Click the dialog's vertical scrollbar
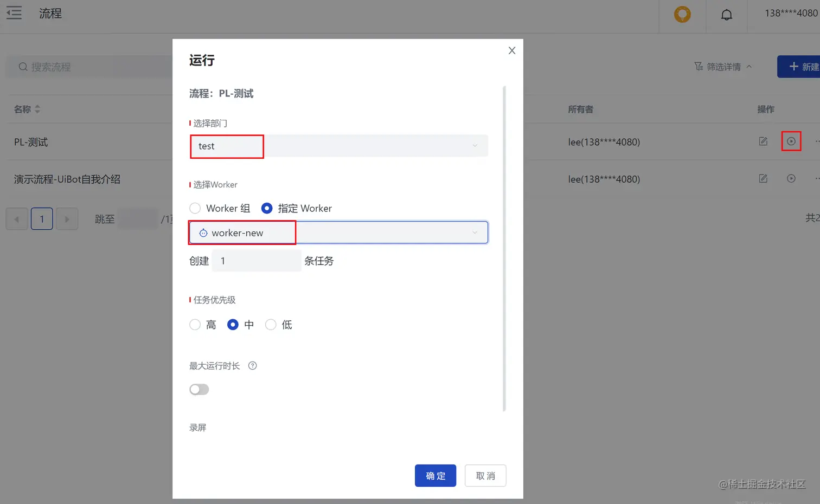Viewport: 820px width, 504px height. click(x=504, y=248)
